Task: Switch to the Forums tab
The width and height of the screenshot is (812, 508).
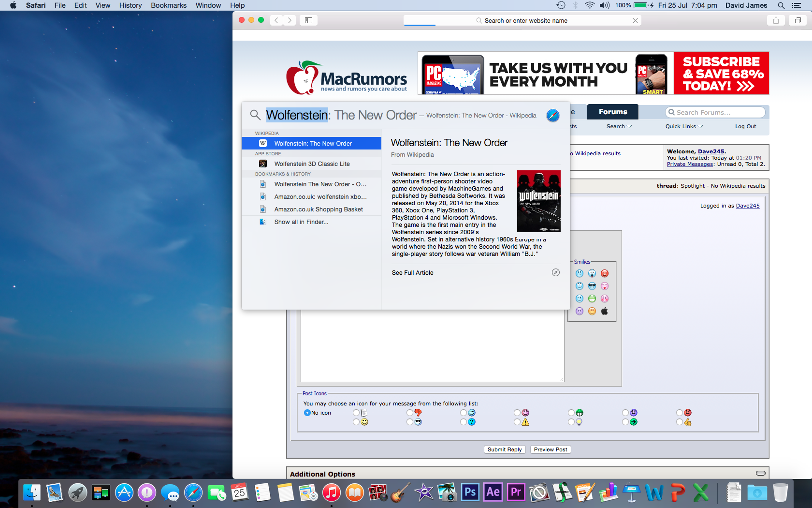Action: [613, 112]
